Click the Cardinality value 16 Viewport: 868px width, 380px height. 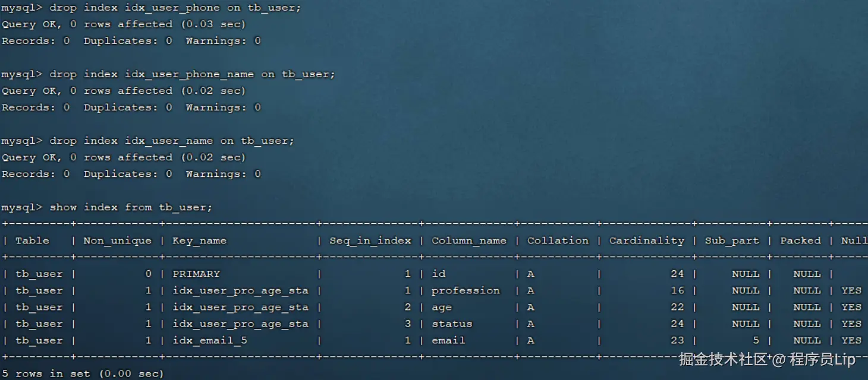(677, 290)
